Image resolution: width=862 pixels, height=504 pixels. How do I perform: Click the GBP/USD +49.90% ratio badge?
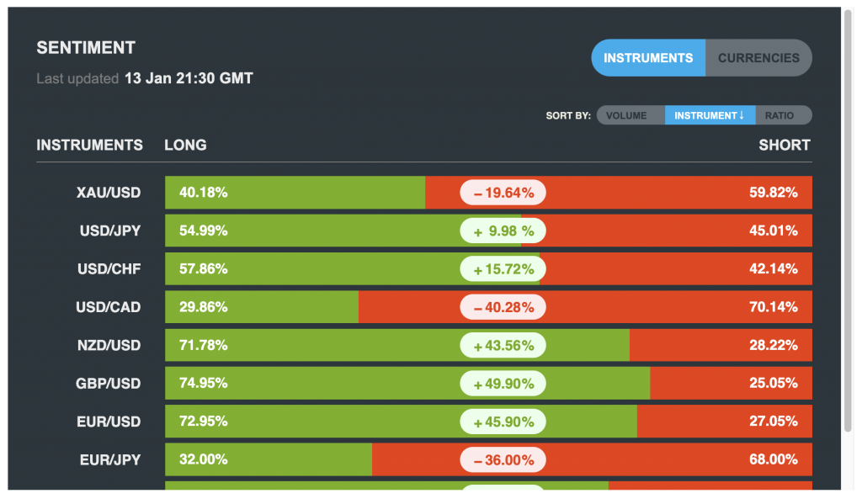point(503,384)
